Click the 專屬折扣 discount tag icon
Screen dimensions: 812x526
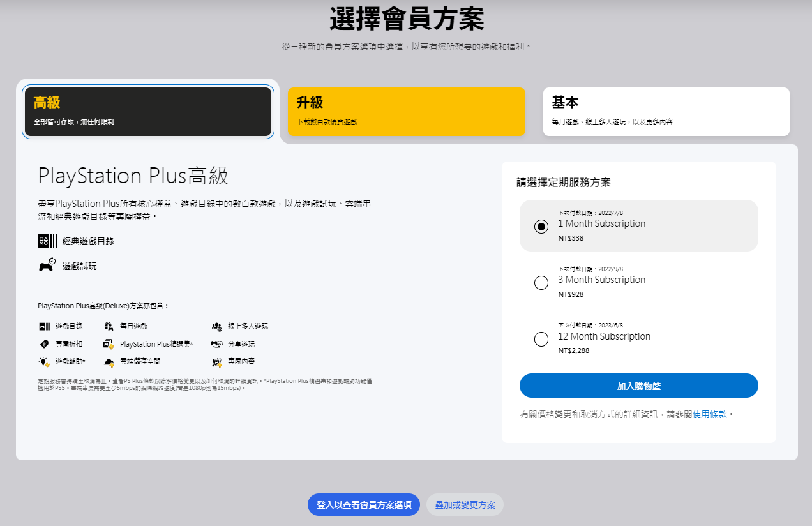44,344
